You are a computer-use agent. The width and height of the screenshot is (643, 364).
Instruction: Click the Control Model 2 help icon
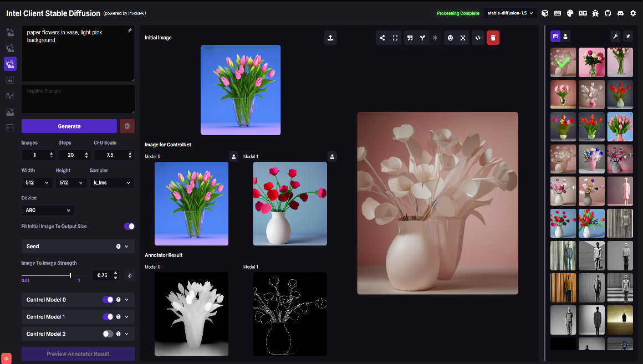(118, 334)
